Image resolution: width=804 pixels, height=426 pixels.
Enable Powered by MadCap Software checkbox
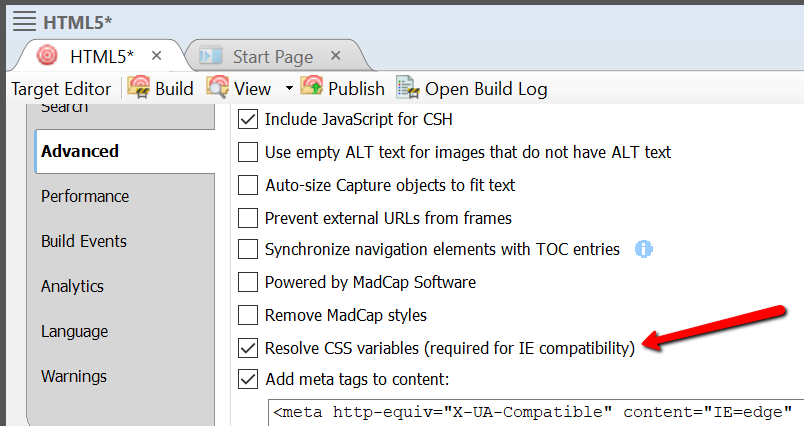[x=248, y=282]
